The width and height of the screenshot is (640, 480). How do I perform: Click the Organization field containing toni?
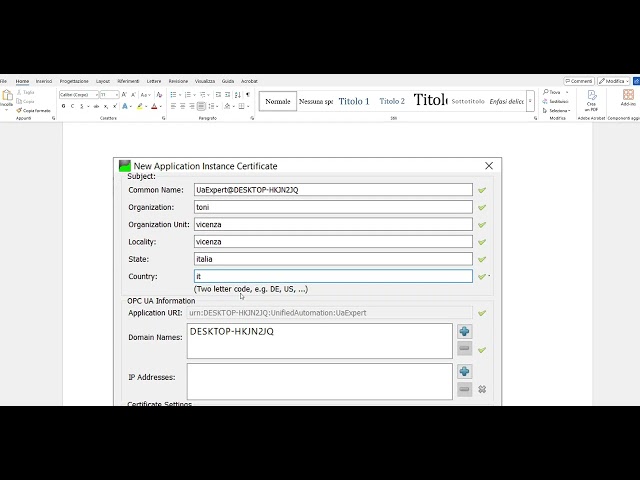pyautogui.click(x=333, y=207)
